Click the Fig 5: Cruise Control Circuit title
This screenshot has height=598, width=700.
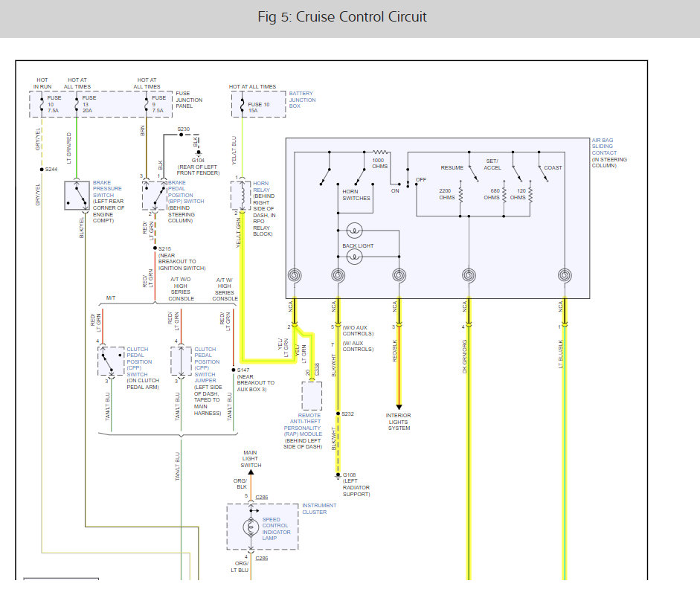342,17
